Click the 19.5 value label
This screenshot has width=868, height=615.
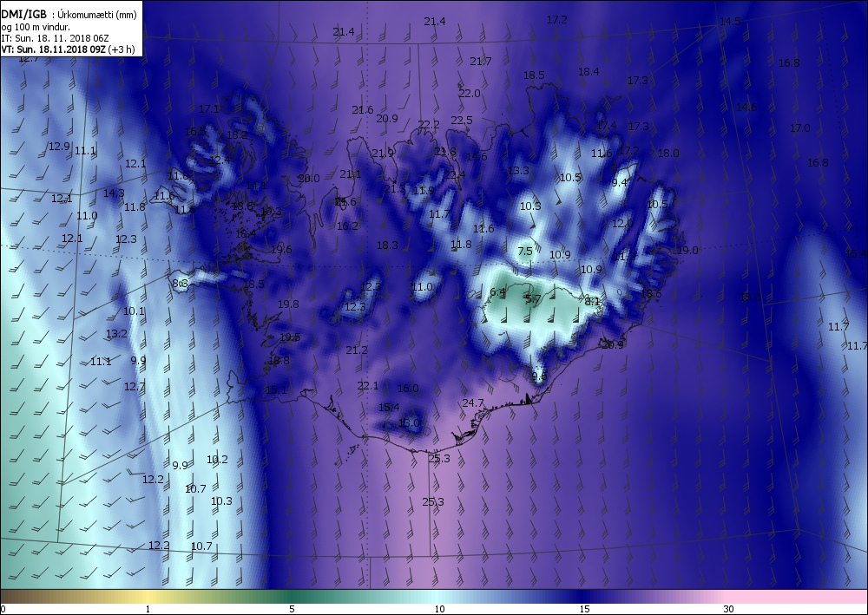[x=290, y=337]
